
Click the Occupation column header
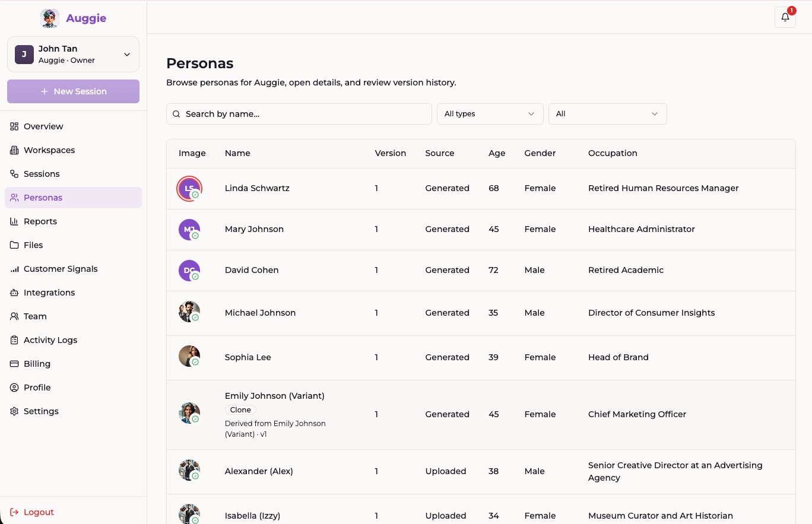pos(613,153)
